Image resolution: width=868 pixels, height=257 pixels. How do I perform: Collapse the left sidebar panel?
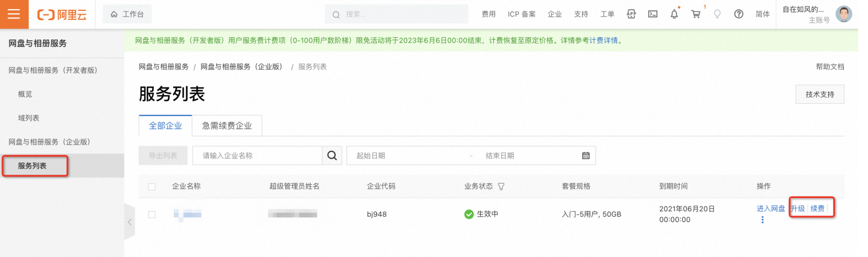[x=130, y=221]
